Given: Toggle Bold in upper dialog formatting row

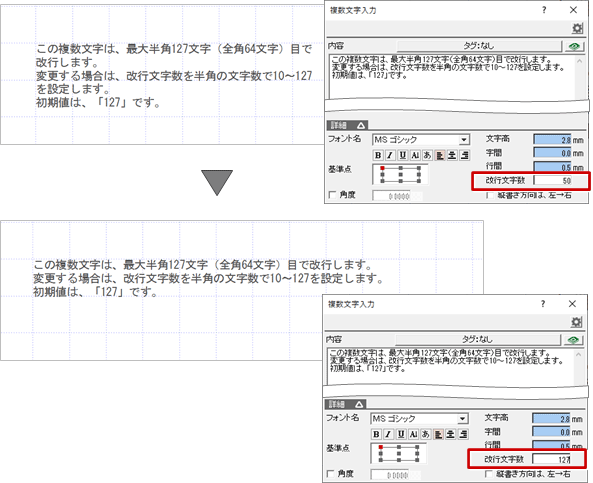Looking at the screenshot, I should [x=378, y=155].
